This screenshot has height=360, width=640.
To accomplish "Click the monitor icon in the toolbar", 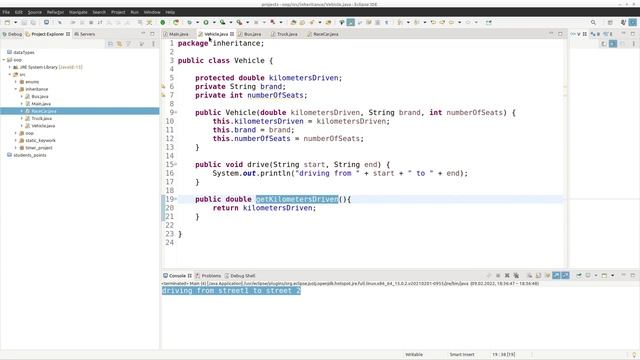I will [x=46, y=22].
